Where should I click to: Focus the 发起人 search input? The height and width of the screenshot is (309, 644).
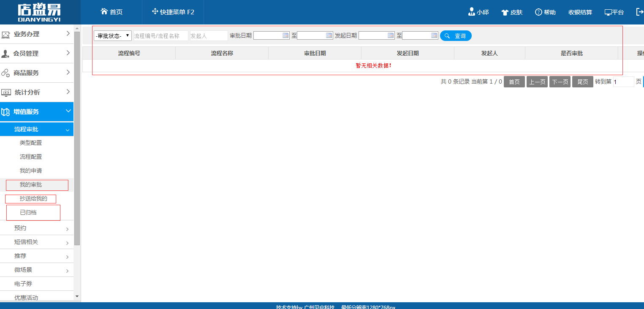209,36
